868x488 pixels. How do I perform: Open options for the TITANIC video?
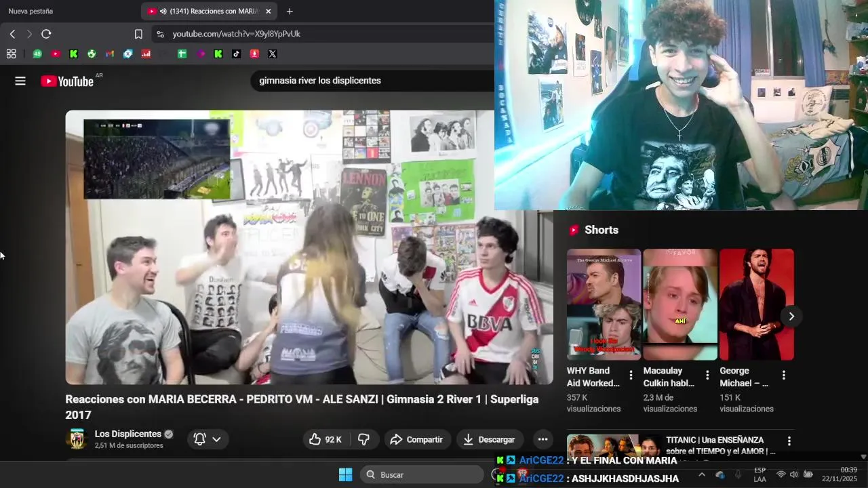(x=789, y=441)
